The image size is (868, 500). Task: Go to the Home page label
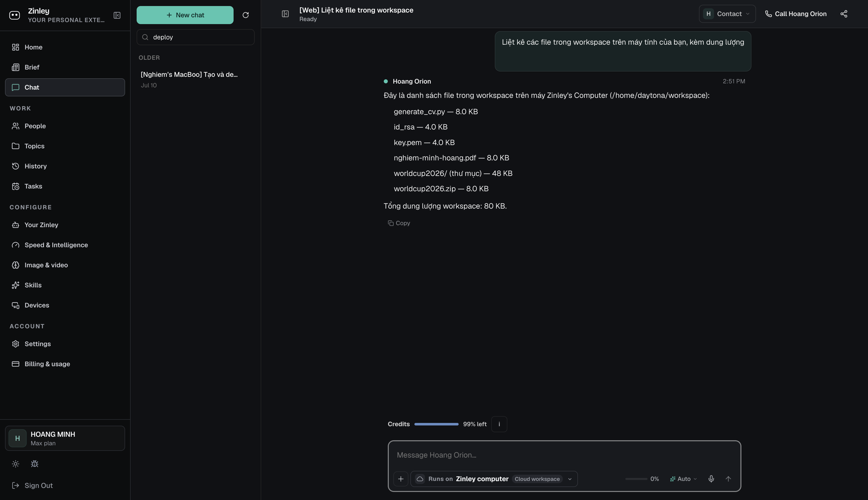pos(33,47)
